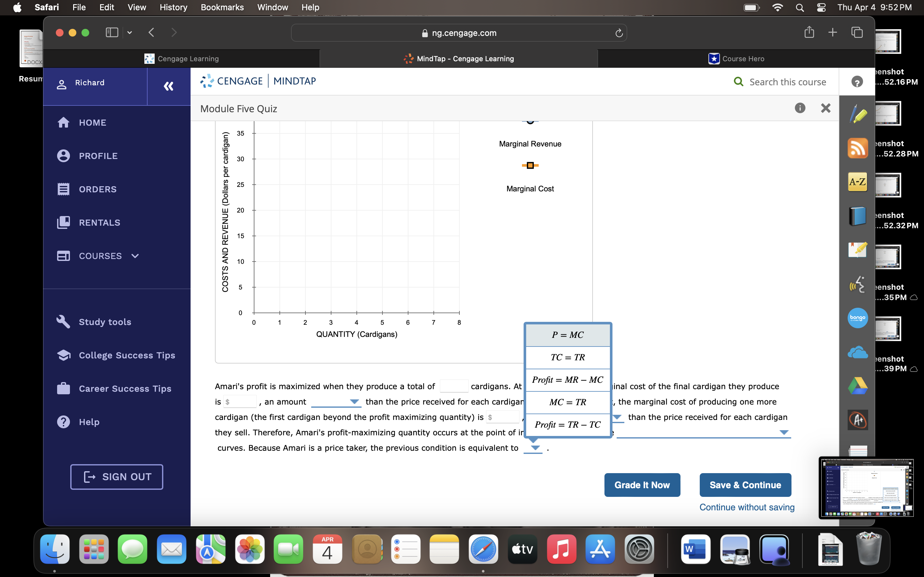Click Search this course field
This screenshot has height=577, width=924.
788,82
